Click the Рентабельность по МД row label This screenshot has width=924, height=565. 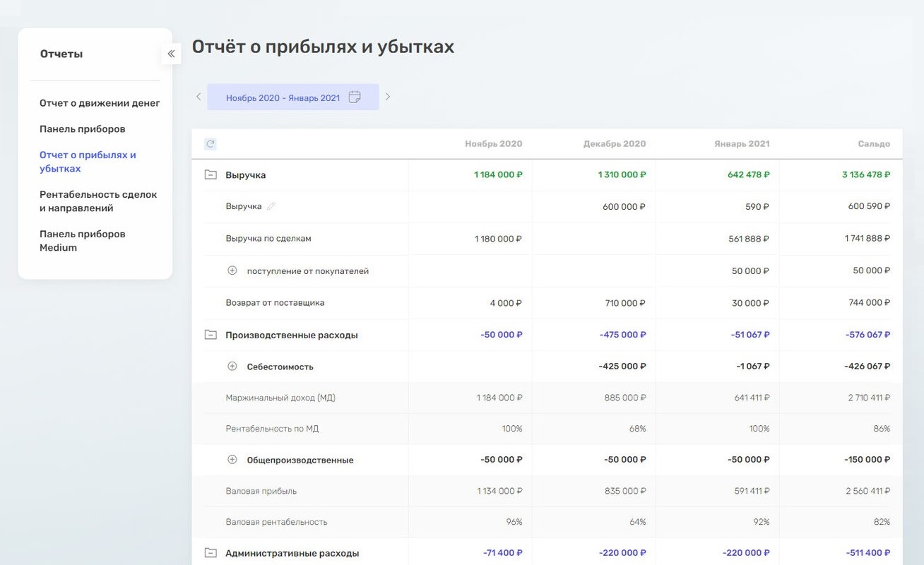coord(272,429)
